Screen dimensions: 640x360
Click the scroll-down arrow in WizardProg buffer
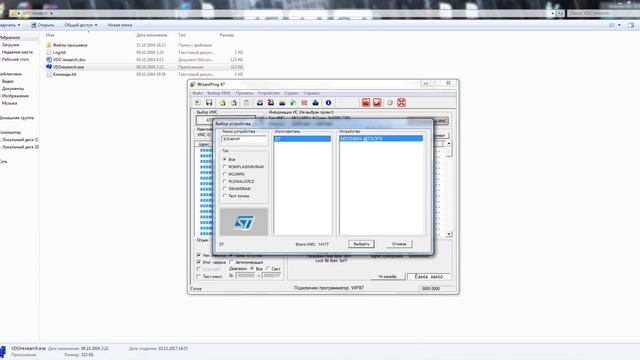click(x=449, y=234)
